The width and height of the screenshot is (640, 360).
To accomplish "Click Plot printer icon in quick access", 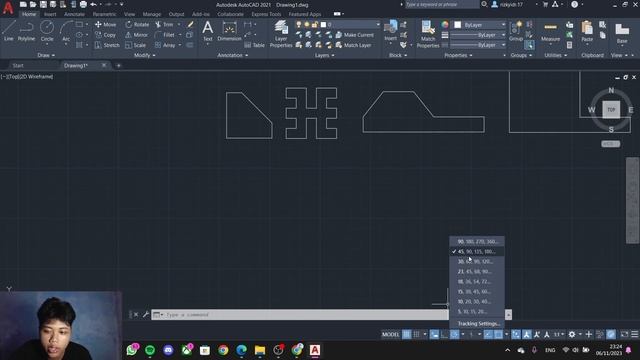I will (x=83, y=4).
